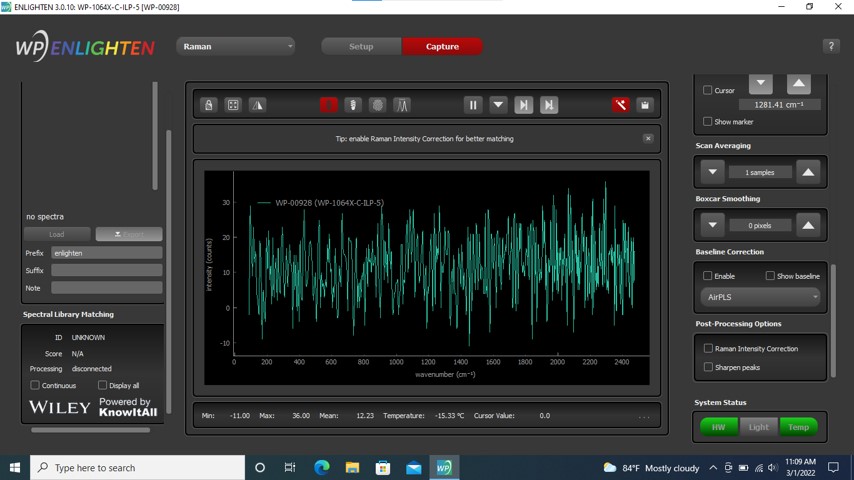Image resolution: width=854 pixels, height=480 pixels.
Task: Click the red highlighted toolbar icon
Action: click(x=328, y=104)
